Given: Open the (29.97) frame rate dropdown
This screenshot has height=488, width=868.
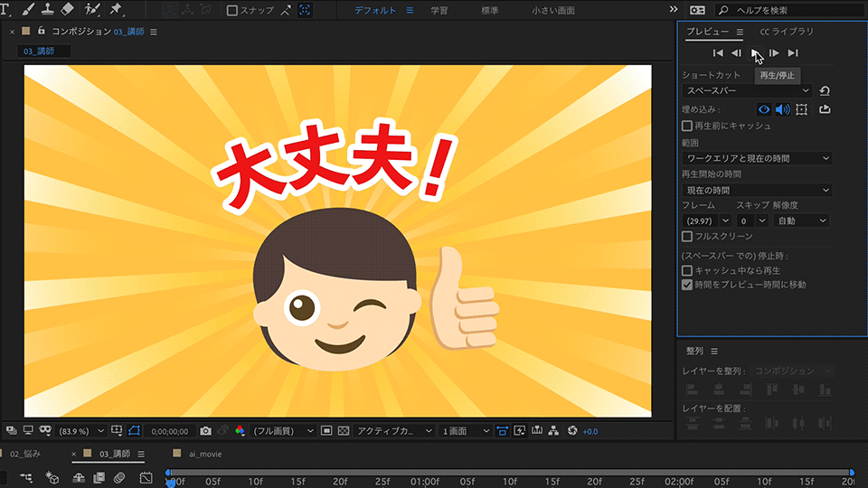Looking at the screenshot, I should [707, 221].
